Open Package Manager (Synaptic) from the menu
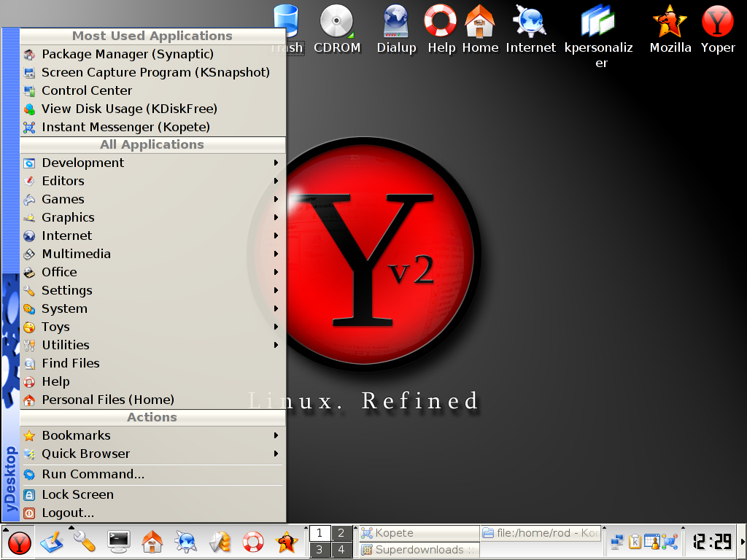This screenshot has height=560, width=747. point(152,54)
